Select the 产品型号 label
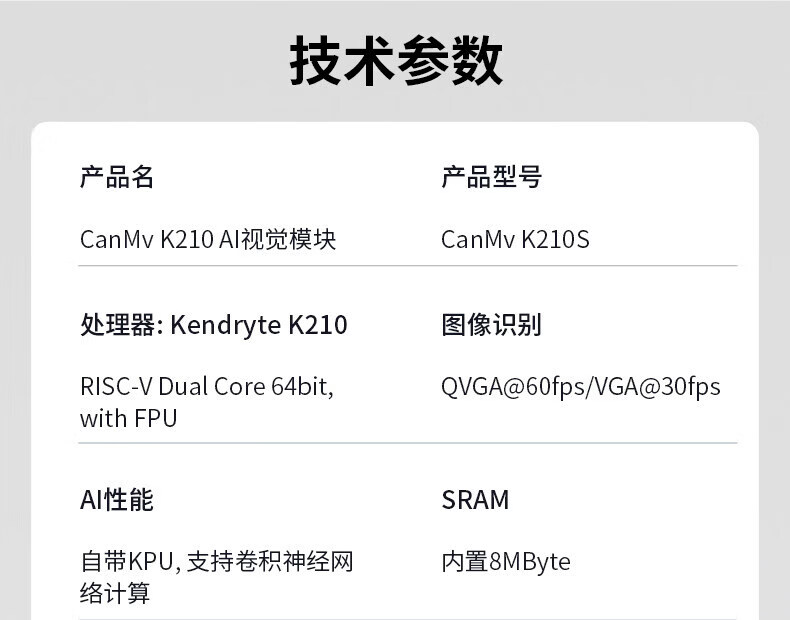This screenshot has width=790, height=620. tap(491, 178)
